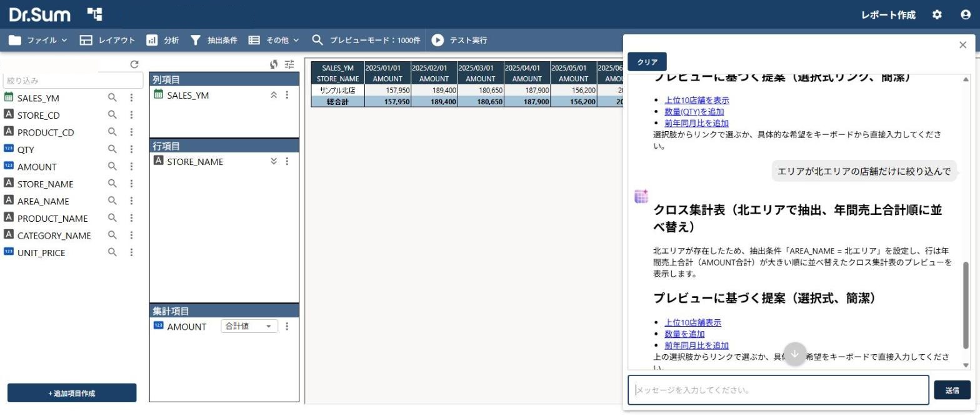This screenshot has width=980, height=416.
Task: Click the 集計項目 panel header
Action: [224, 310]
